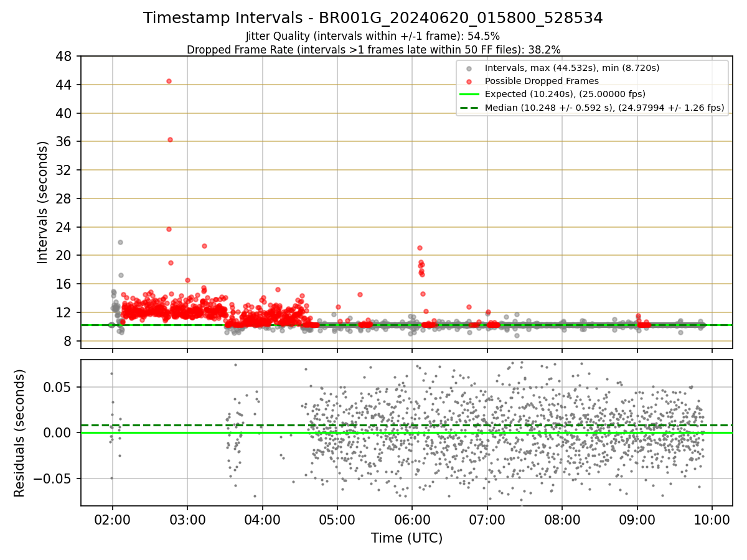
Task: Click the red circle marker beside Possible Dropped Frames
Action: pyautogui.click(x=469, y=82)
